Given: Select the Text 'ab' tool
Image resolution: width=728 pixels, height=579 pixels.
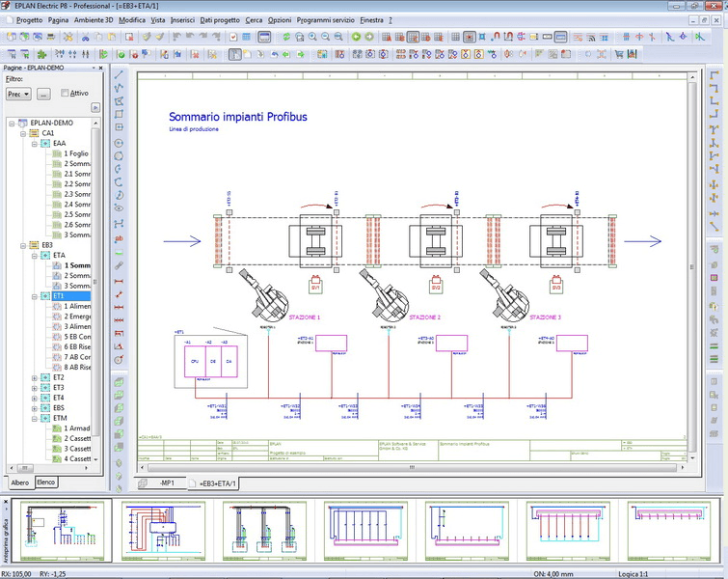Looking at the screenshot, I should [119, 238].
